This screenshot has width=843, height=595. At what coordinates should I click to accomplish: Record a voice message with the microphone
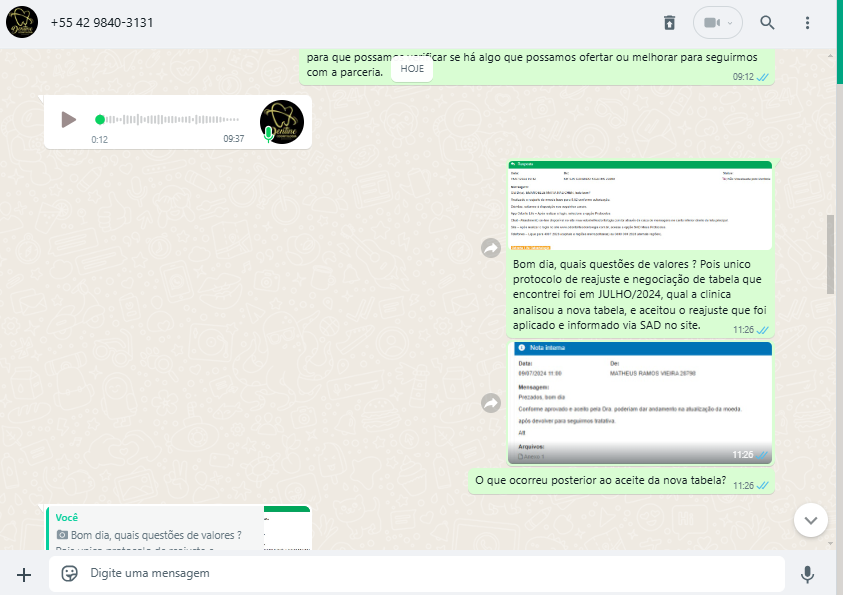[807, 575]
